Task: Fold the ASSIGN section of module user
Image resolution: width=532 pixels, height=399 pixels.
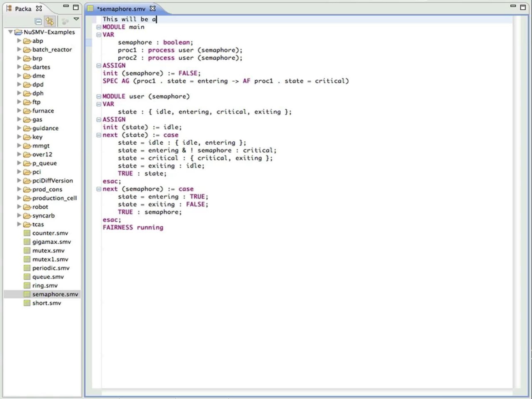Action: tap(99, 119)
